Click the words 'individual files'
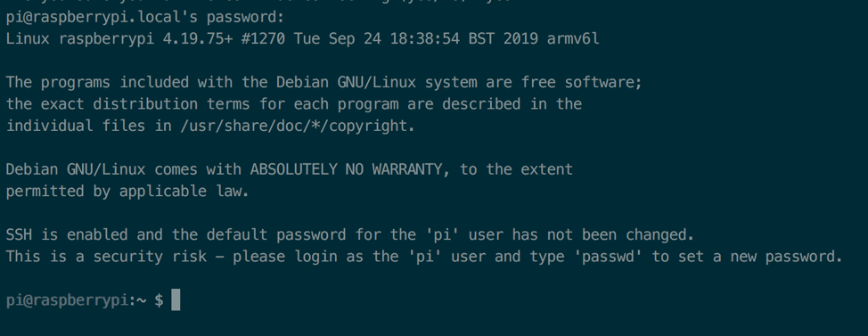The height and width of the screenshot is (336, 868). [x=76, y=127]
